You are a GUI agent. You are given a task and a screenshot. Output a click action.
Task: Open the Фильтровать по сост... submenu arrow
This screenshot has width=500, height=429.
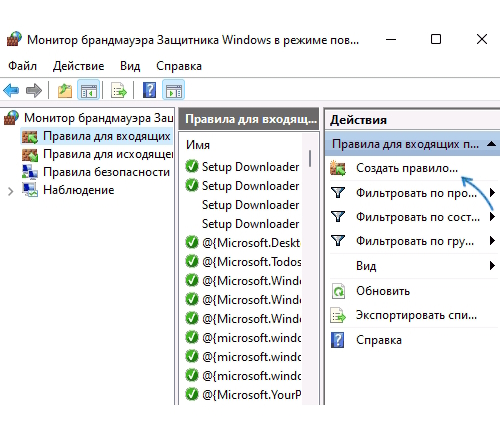[492, 217]
